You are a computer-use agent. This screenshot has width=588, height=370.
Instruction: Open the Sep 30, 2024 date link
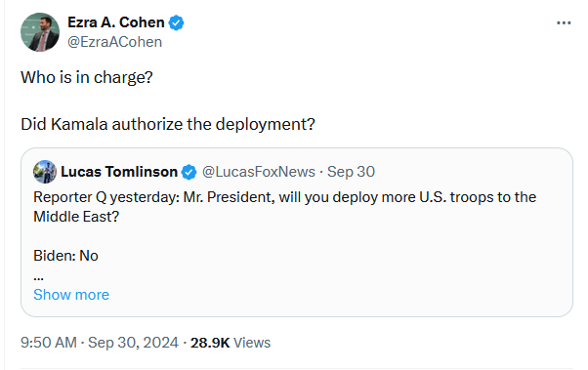(133, 343)
